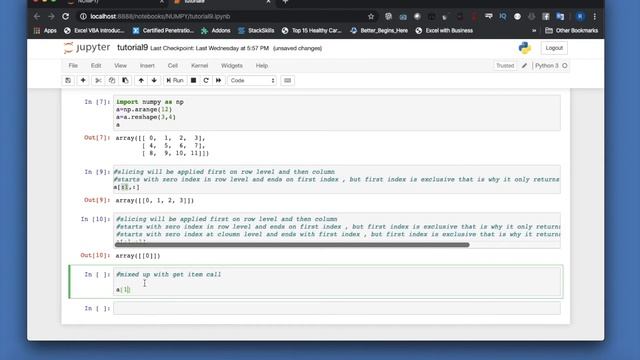Screen dimensions: 640x360
Task: Open the View menu
Action: pyautogui.click(x=120, y=65)
